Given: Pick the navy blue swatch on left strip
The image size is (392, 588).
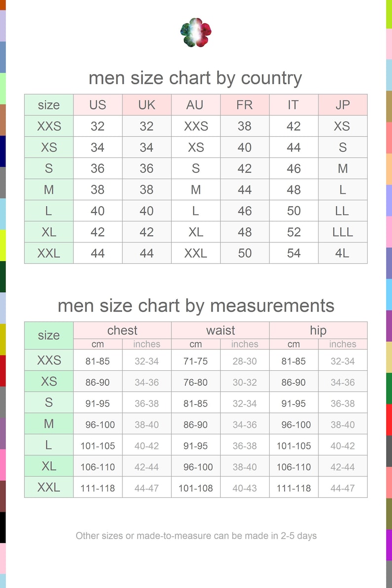Looking at the screenshot, I should click(2, 151).
